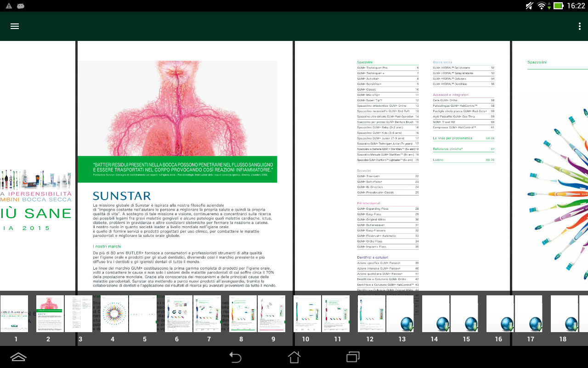588x368 pixels.
Task: Tap download globe icon on page 14
Action: click(x=444, y=324)
